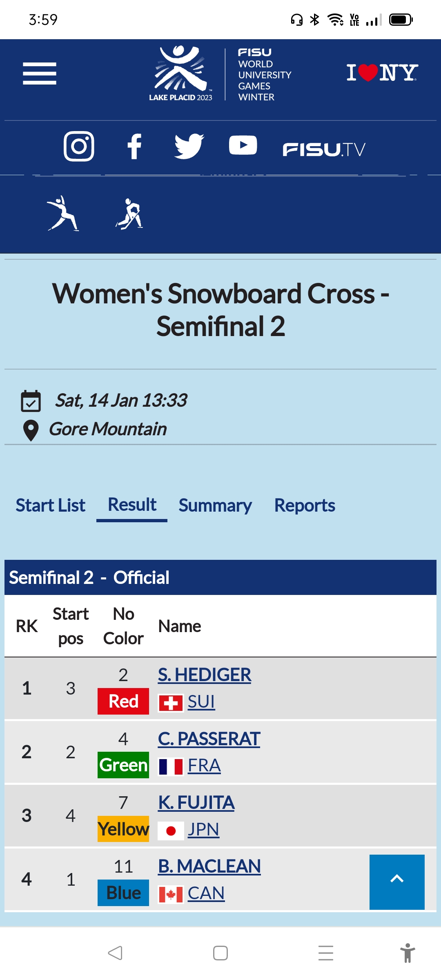The height and width of the screenshot is (980, 441).
Task: Switch to the Summary tab
Action: [215, 506]
